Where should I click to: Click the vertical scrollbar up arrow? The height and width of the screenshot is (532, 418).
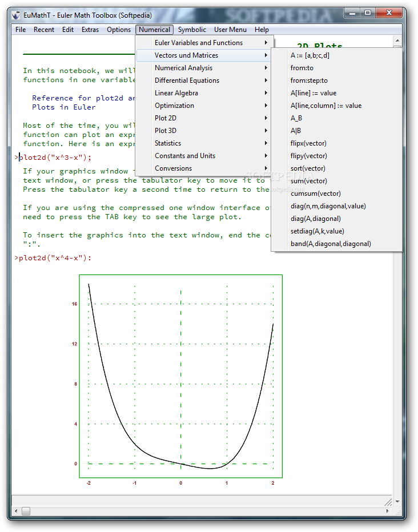(x=397, y=41)
